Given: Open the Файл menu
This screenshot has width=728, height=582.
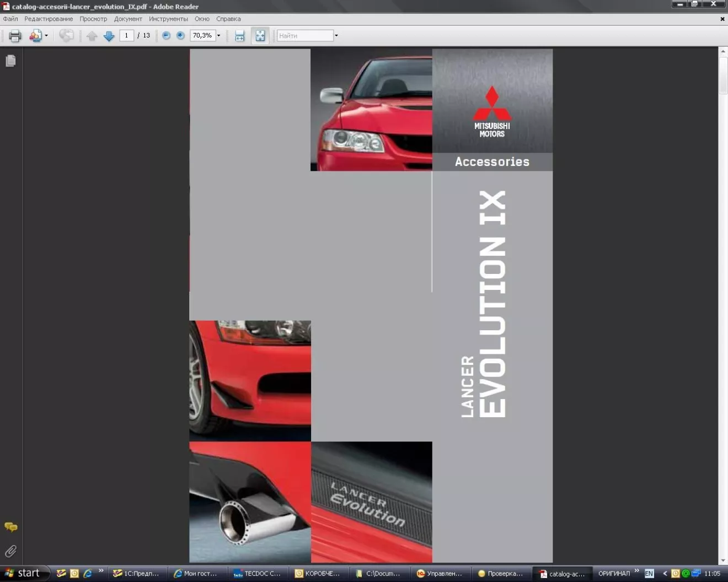Looking at the screenshot, I should [x=10, y=19].
